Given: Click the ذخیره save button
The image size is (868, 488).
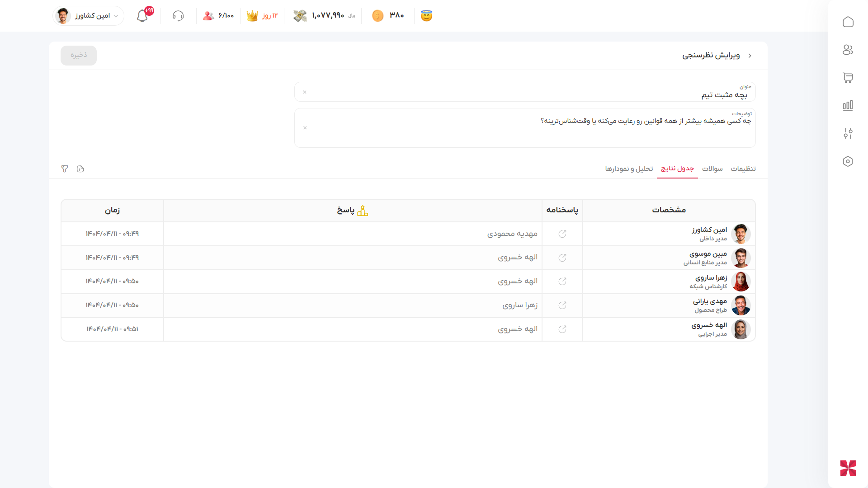Looking at the screenshot, I should point(79,55).
